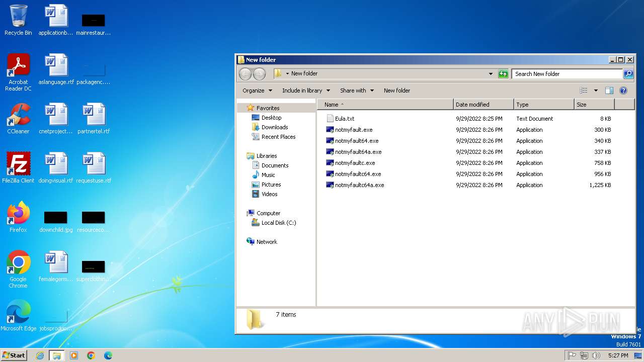Screen dimensions: 644x362
Task: Open Explorer help question mark icon
Action: tap(623, 90)
